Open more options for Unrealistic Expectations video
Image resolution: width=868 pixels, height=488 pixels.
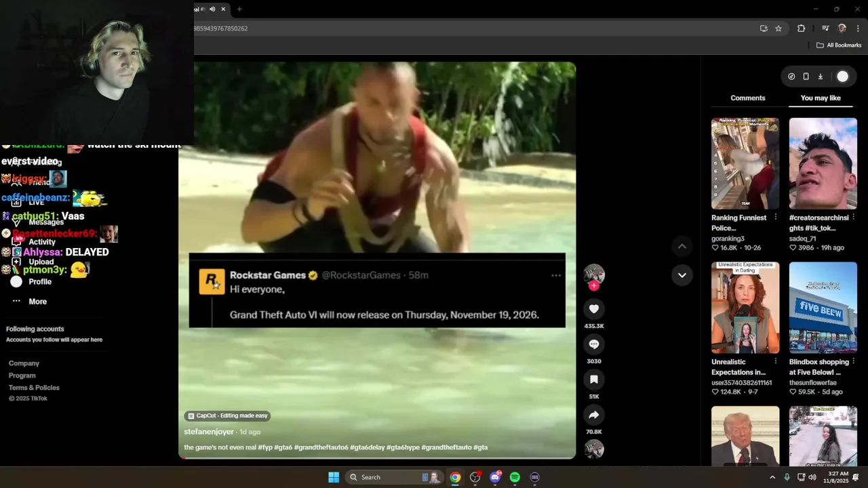[775, 362]
